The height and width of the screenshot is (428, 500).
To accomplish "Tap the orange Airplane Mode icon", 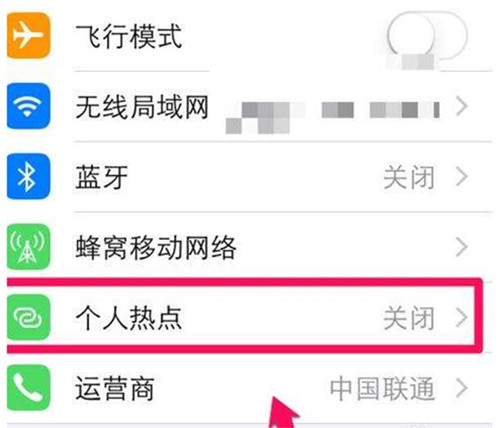I will pyautogui.click(x=29, y=35).
